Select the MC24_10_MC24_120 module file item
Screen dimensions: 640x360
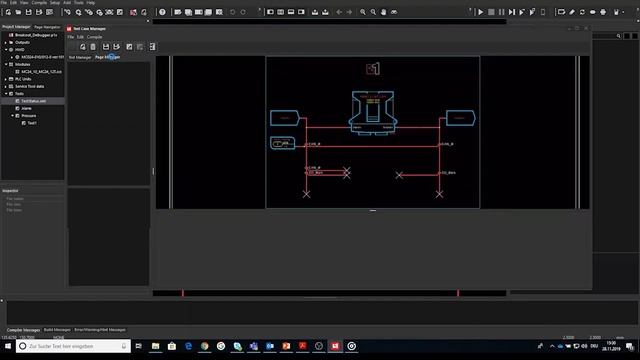point(42,72)
